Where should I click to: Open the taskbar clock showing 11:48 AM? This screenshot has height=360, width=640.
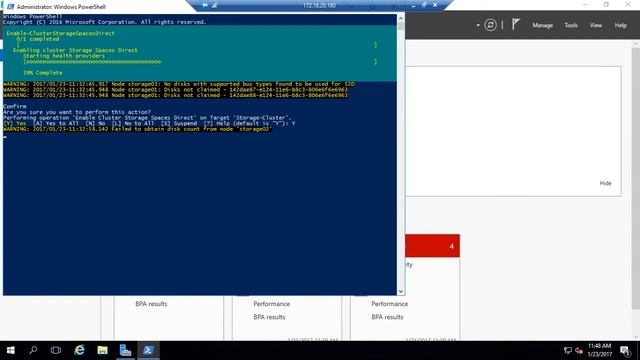(599, 350)
